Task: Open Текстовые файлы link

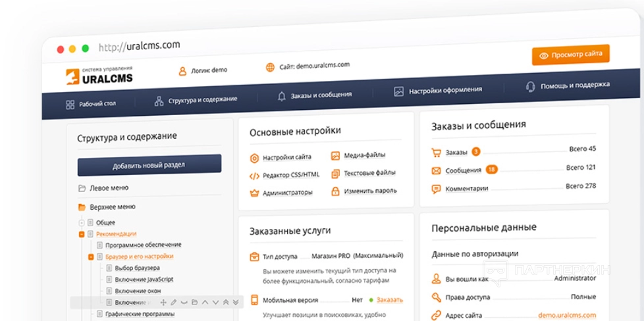Action: [370, 173]
